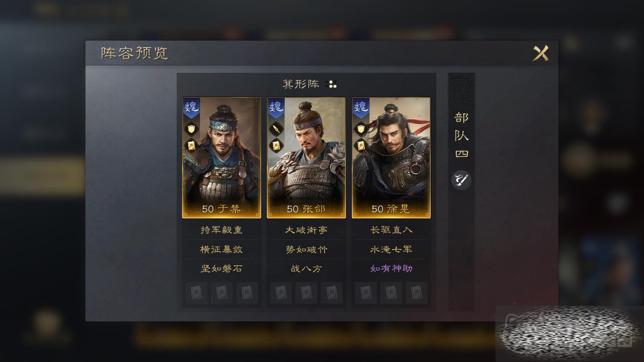The width and height of the screenshot is (644, 362).
Task: Click the first empty book slot under 于禁
Action: click(x=196, y=293)
